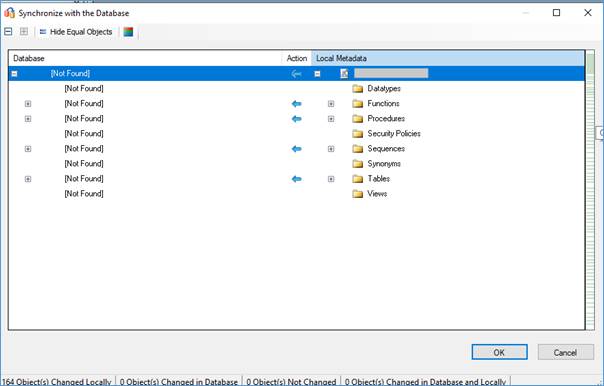Image resolution: width=604 pixels, height=386 pixels.
Task: Select the Procedures tree label
Action: click(x=386, y=119)
